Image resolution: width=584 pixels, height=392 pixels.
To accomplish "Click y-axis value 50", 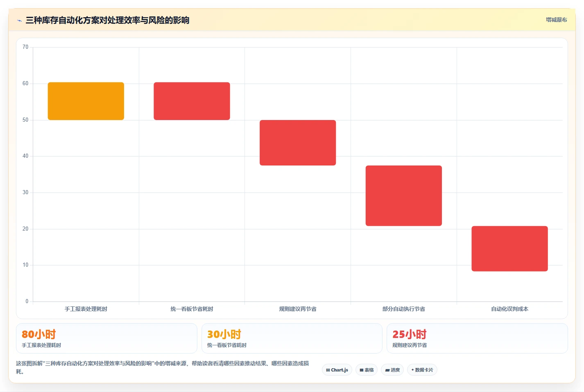I will coord(25,120).
